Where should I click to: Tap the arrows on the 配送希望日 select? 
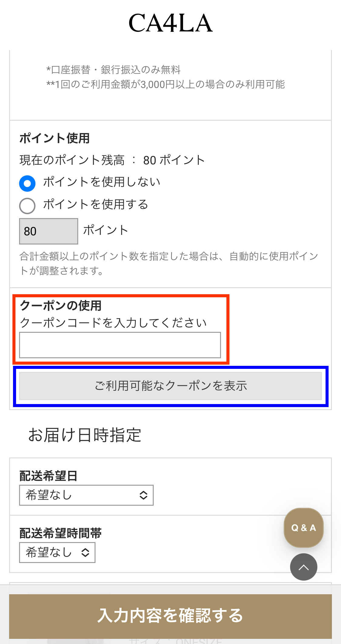tap(143, 495)
